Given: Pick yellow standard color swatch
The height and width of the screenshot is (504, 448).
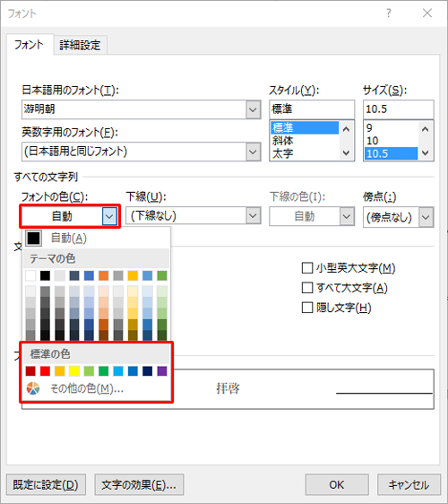Looking at the screenshot, I should click(x=74, y=371).
